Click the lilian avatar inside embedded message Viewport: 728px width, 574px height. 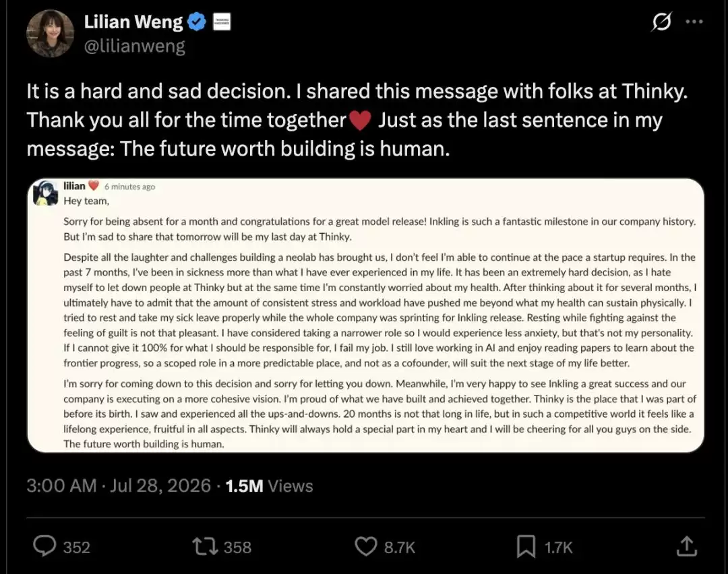tap(46, 193)
